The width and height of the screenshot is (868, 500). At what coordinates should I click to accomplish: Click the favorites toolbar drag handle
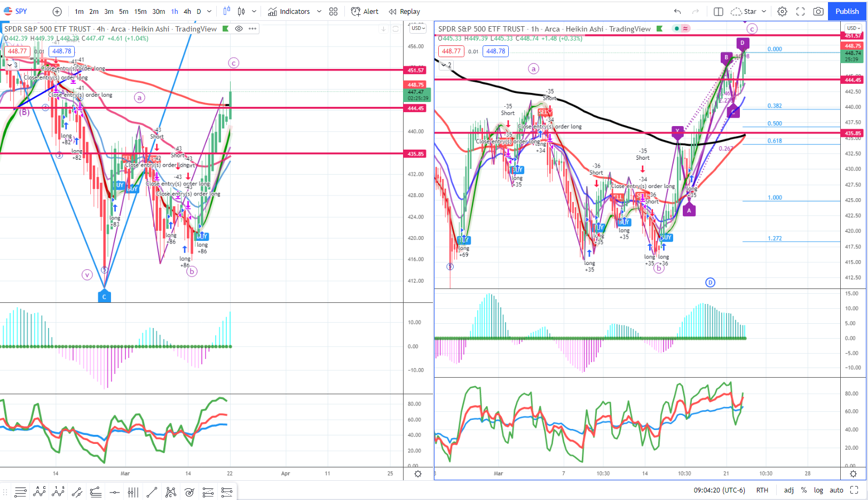(5, 492)
